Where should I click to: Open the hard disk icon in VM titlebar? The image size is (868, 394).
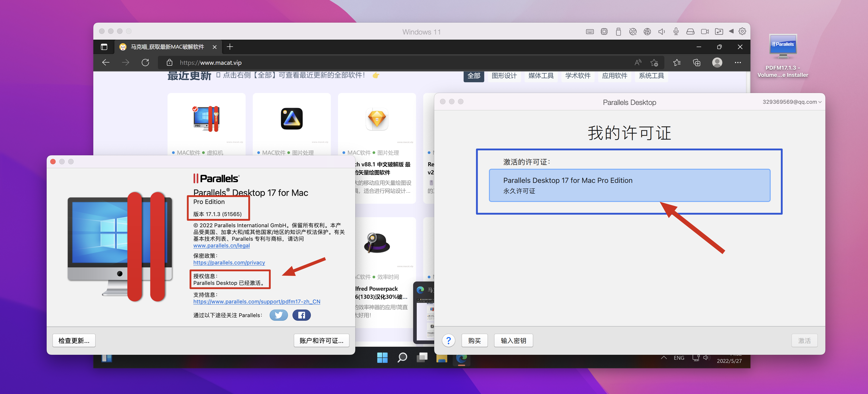690,32
